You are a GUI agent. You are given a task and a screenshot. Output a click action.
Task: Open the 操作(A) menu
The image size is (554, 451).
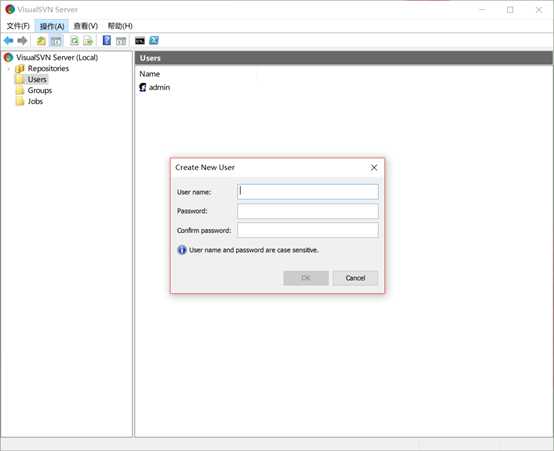click(x=52, y=26)
